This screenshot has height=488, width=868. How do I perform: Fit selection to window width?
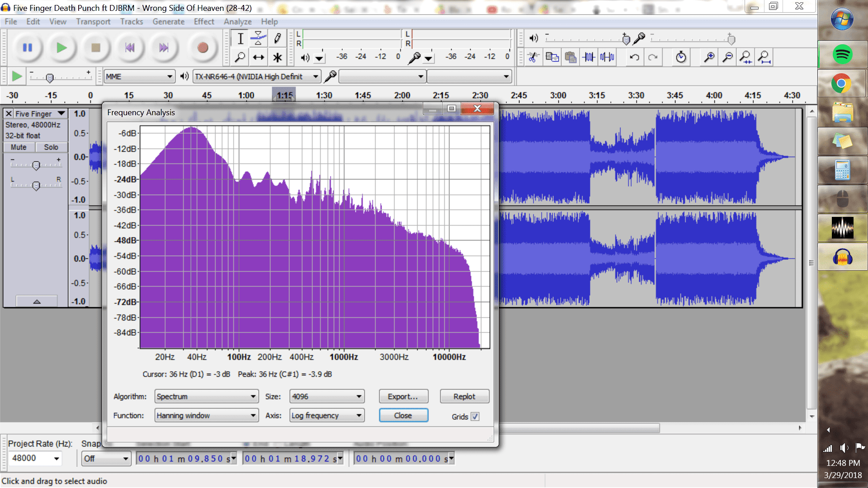(745, 57)
